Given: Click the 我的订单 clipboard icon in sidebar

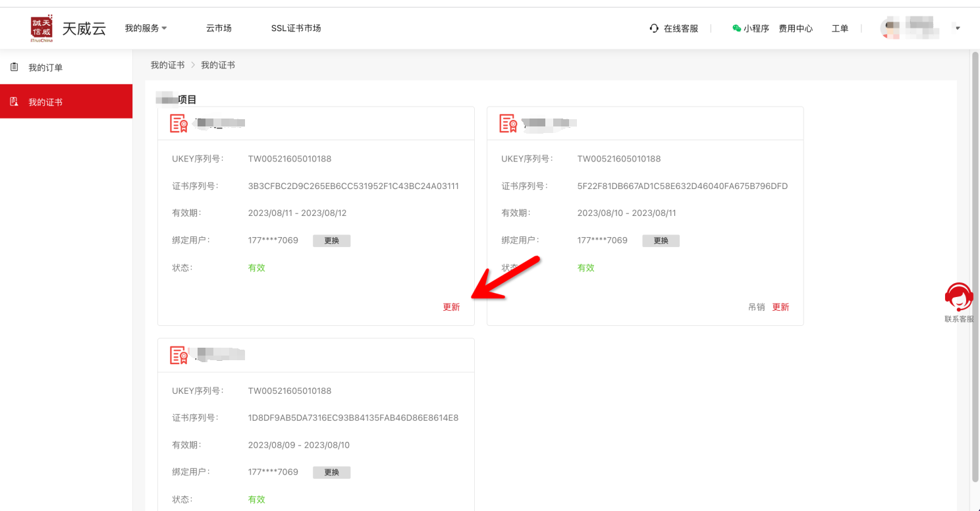Looking at the screenshot, I should pyautogui.click(x=14, y=67).
